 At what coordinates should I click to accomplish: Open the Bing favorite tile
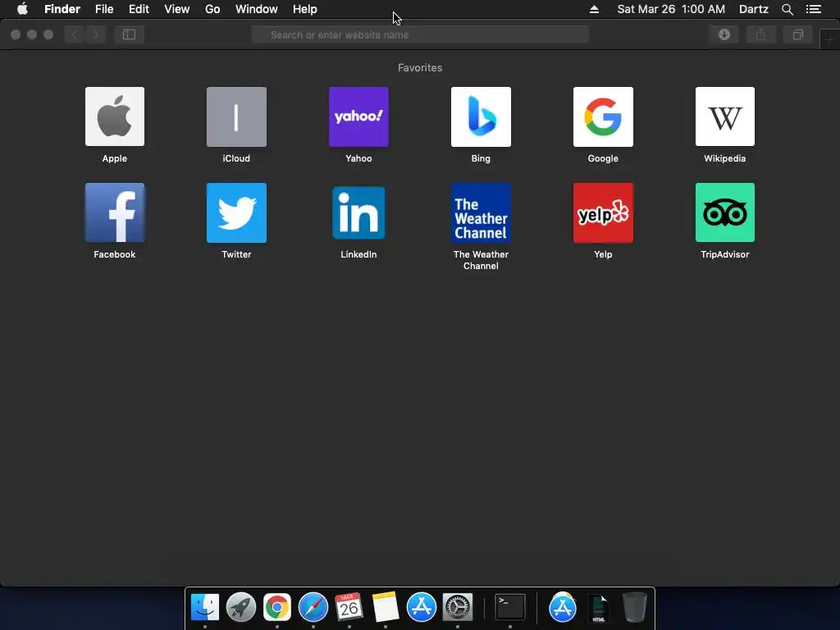pos(481,116)
